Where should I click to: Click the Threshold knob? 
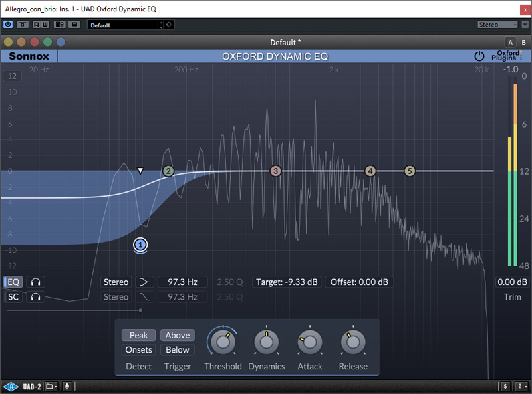(222, 342)
